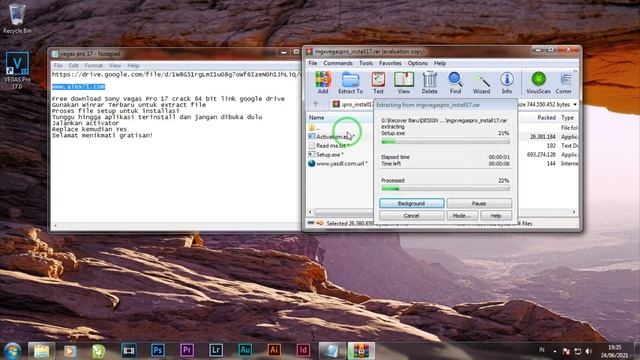Click the Delete trash icon in WinRAR
The width and height of the screenshot is (640, 360).
tap(429, 83)
